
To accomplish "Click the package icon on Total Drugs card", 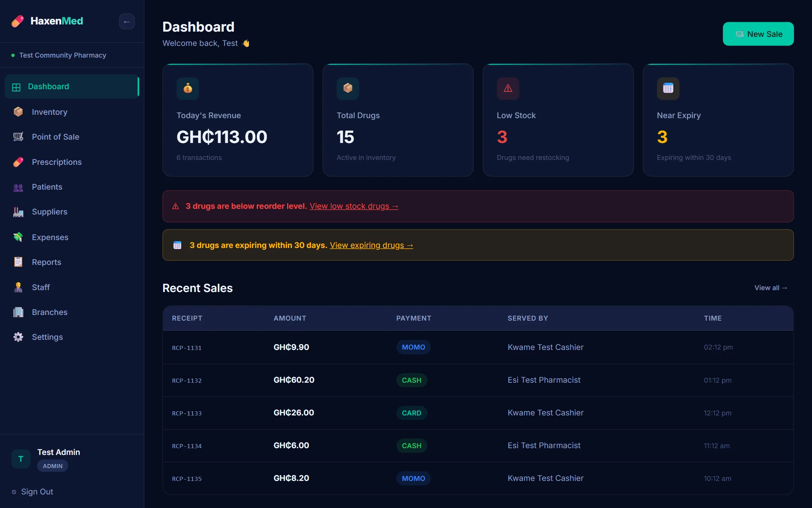I will [348, 88].
